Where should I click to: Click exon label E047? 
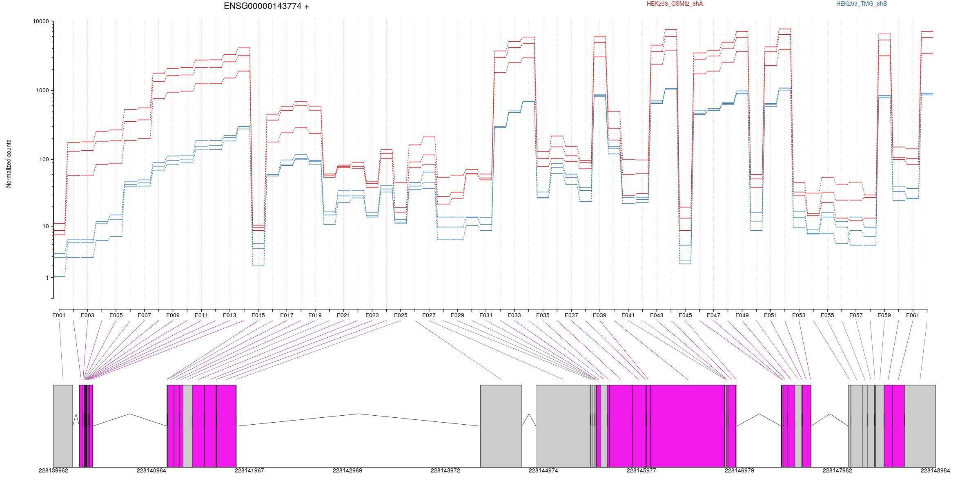point(713,315)
